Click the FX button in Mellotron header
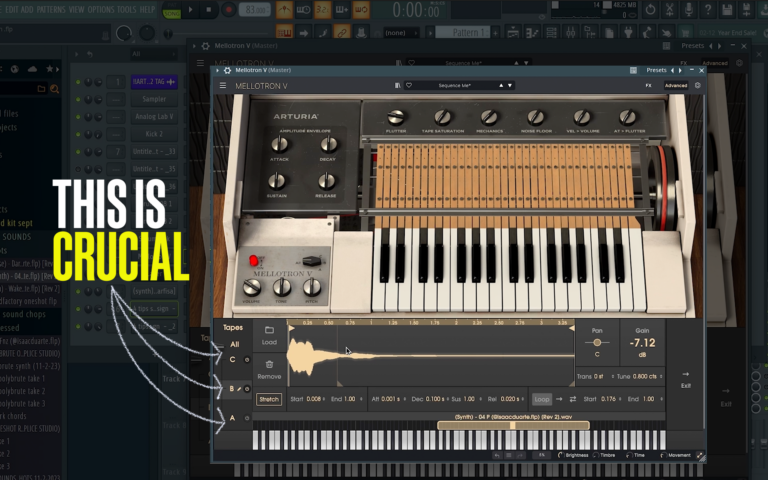The height and width of the screenshot is (480, 768). click(648, 86)
